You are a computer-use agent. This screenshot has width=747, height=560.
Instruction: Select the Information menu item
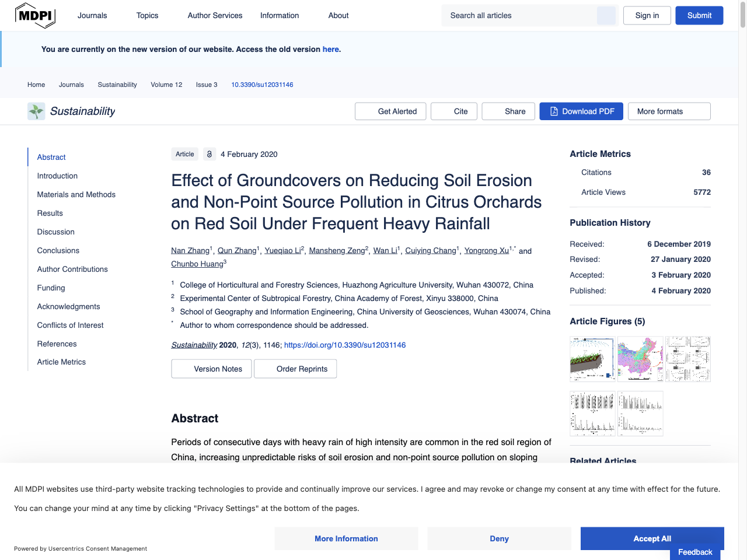tap(280, 15)
